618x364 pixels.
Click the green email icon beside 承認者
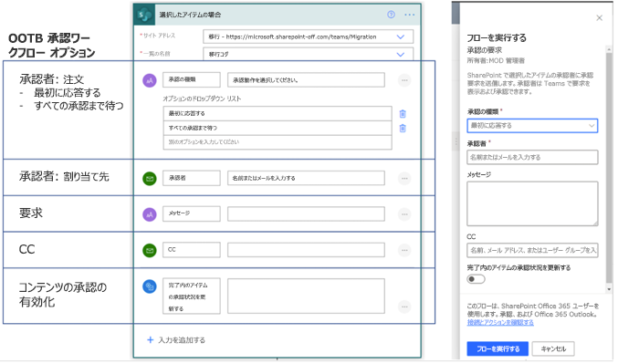coord(150,179)
